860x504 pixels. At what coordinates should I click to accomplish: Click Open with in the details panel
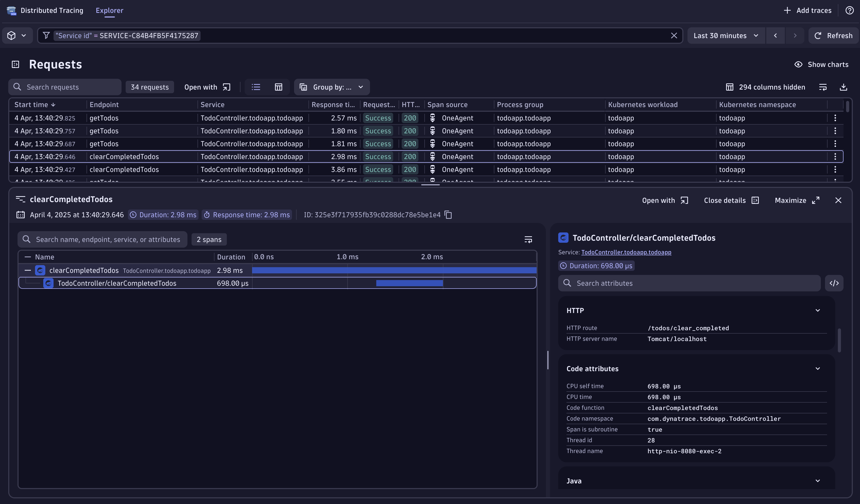[665, 200]
